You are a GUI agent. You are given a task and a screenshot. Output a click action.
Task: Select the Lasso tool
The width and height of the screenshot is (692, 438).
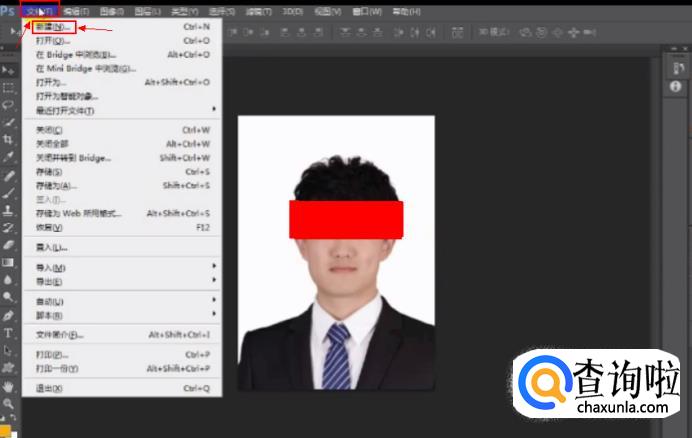[8, 104]
